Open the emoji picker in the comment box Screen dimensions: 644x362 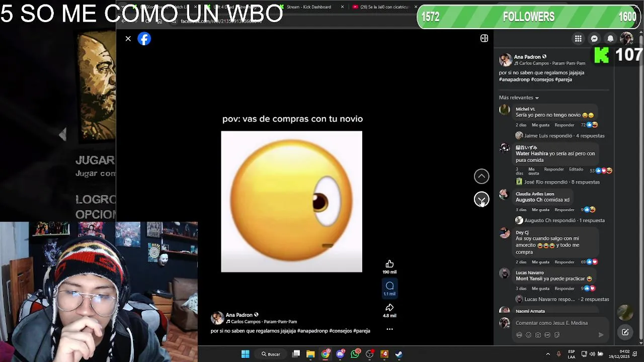click(x=528, y=335)
